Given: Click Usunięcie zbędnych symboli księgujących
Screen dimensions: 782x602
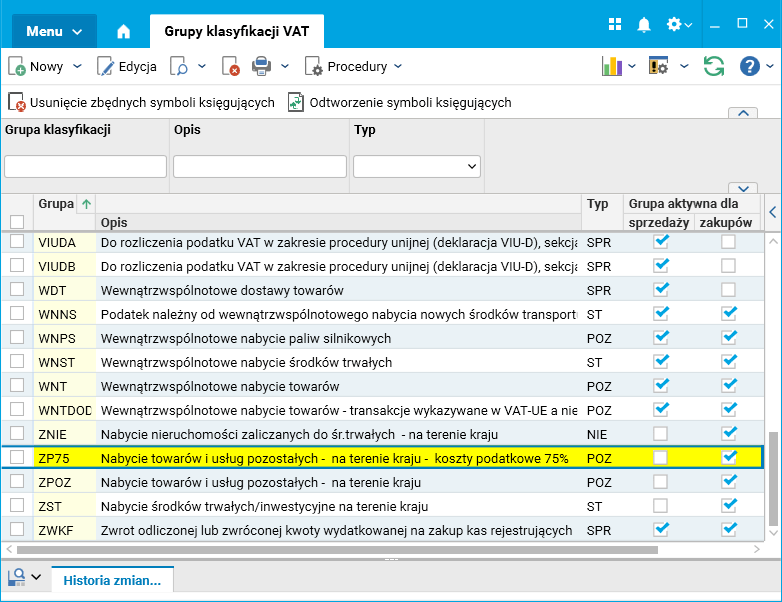Looking at the screenshot, I should pos(141,102).
